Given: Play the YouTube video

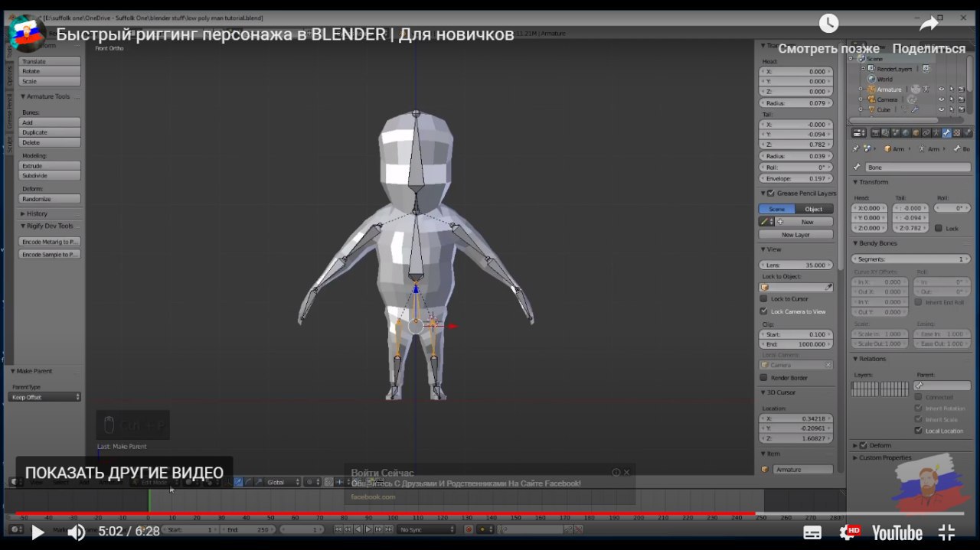Looking at the screenshot, I should [x=38, y=532].
